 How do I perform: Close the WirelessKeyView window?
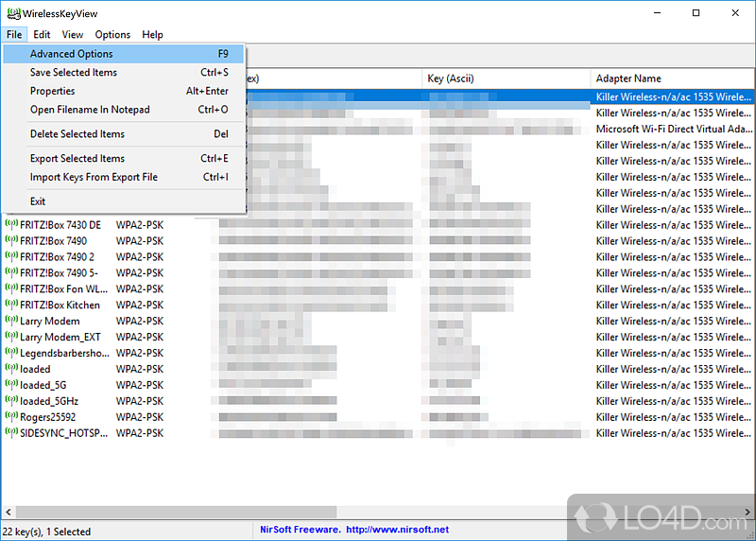point(735,13)
